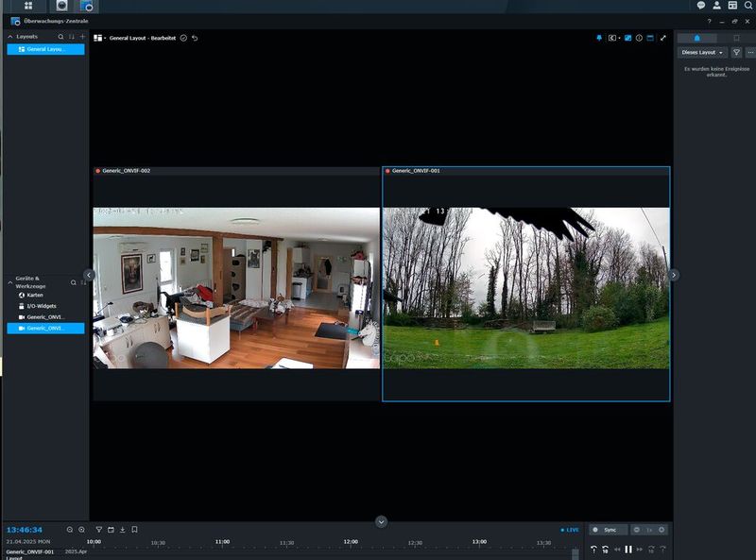The width and height of the screenshot is (756, 560).
Task: Switch to the alert bell tab
Action: point(696,38)
